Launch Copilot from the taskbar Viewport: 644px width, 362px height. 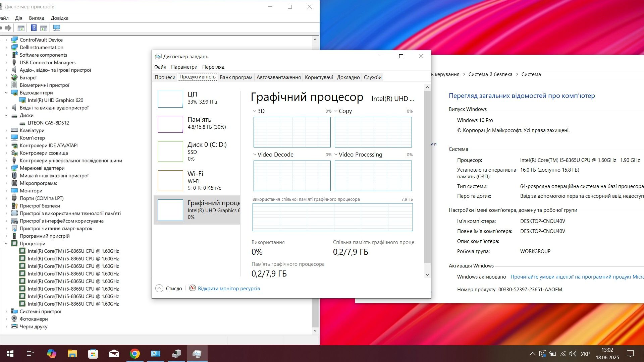51,354
